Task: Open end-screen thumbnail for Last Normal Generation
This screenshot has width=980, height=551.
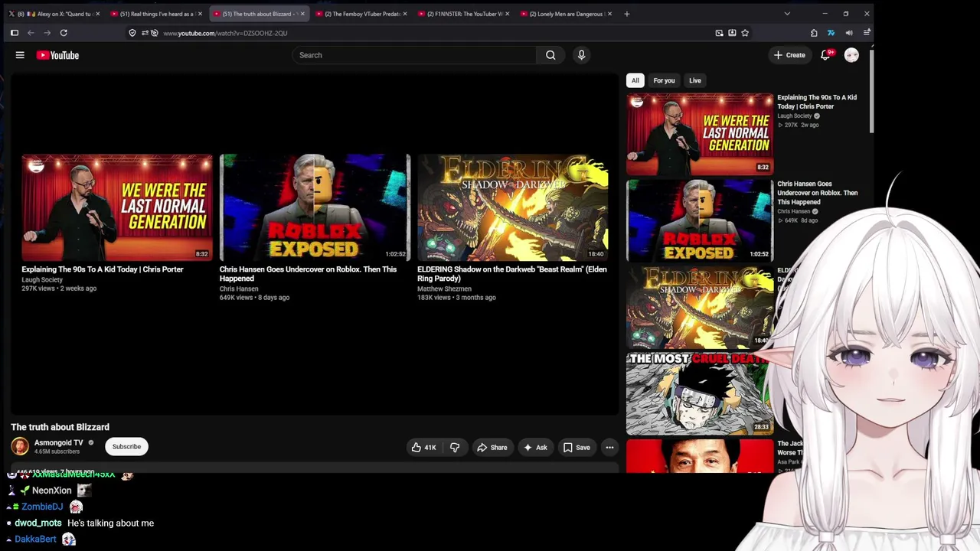Action: (117, 207)
